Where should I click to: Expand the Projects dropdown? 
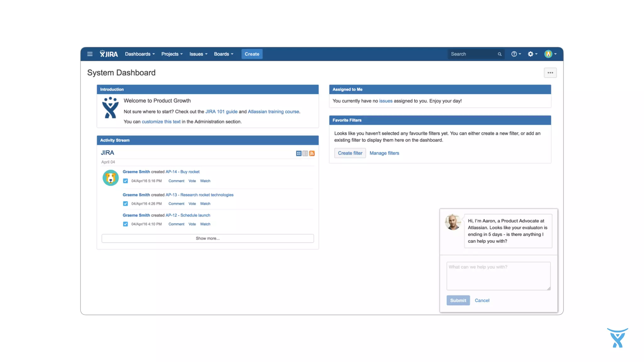tap(172, 54)
